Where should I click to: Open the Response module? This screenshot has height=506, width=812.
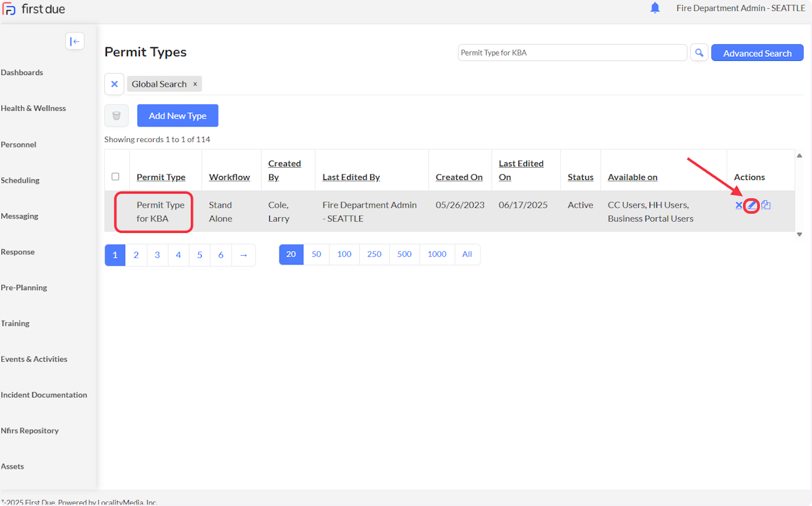[17, 252]
